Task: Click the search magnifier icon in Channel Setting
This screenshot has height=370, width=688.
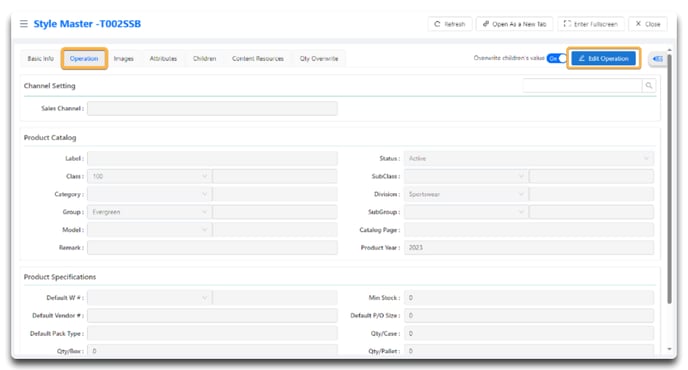Action: [649, 86]
